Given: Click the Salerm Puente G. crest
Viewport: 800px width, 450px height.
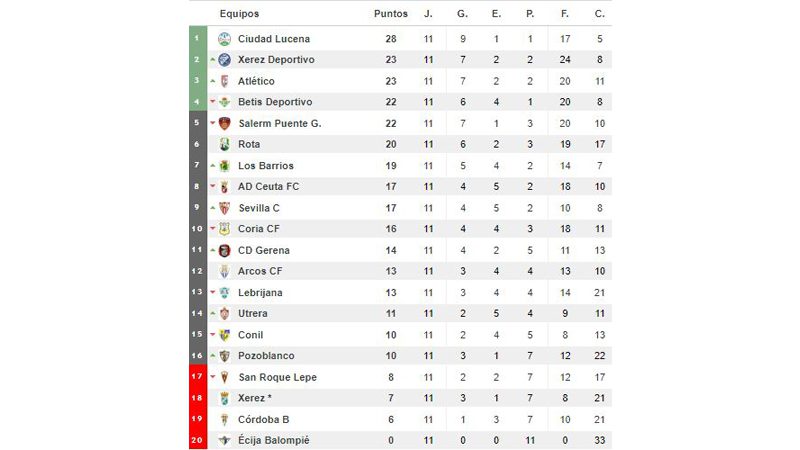Looking at the screenshot, I should (224, 123).
